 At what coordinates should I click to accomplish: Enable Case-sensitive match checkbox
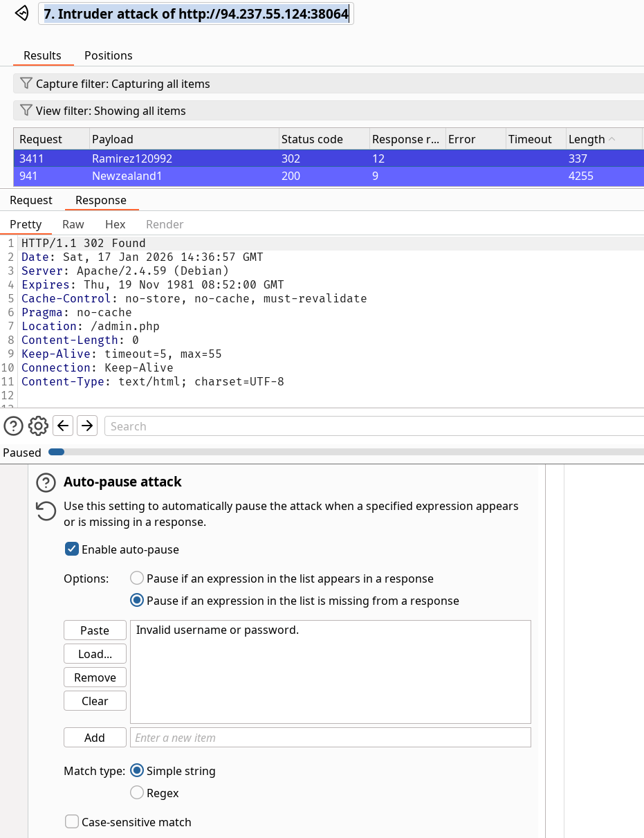[71, 822]
